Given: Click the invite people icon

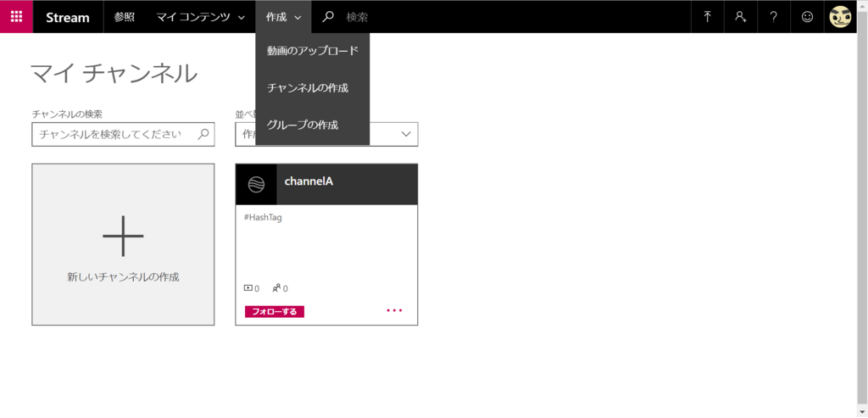Looking at the screenshot, I should [x=740, y=17].
